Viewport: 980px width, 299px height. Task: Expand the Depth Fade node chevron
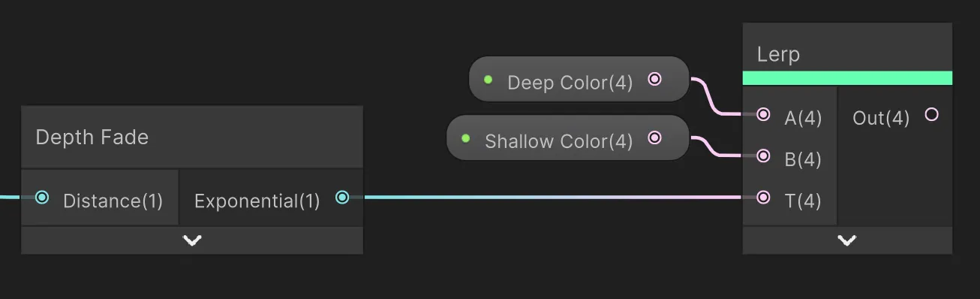(192, 240)
